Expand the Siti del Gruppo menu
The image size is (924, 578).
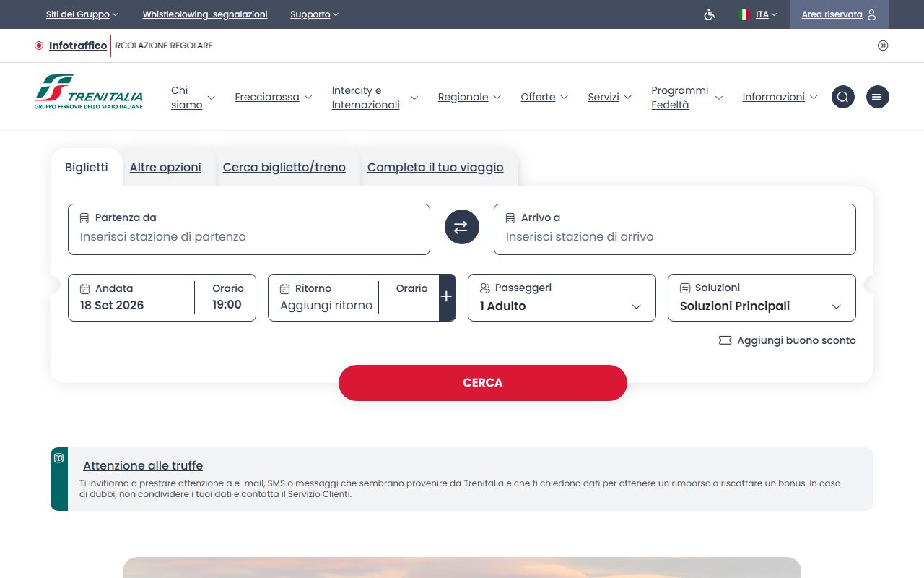(82, 14)
